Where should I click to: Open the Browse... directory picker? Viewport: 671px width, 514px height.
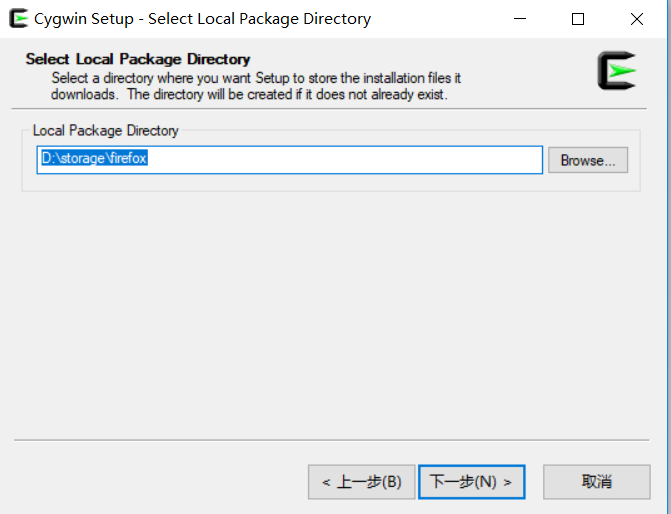click(588, 160)
